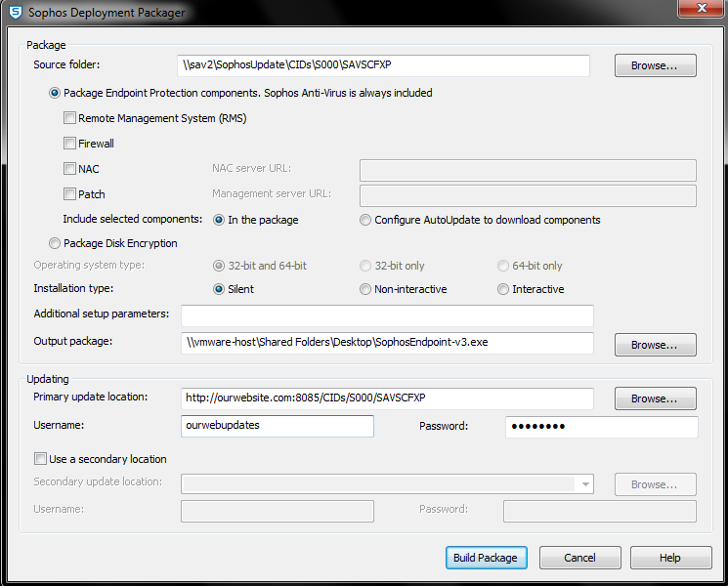
Task: Choose Non-interactive installation type
Action: pyautogui.click(x=365, y=289)
